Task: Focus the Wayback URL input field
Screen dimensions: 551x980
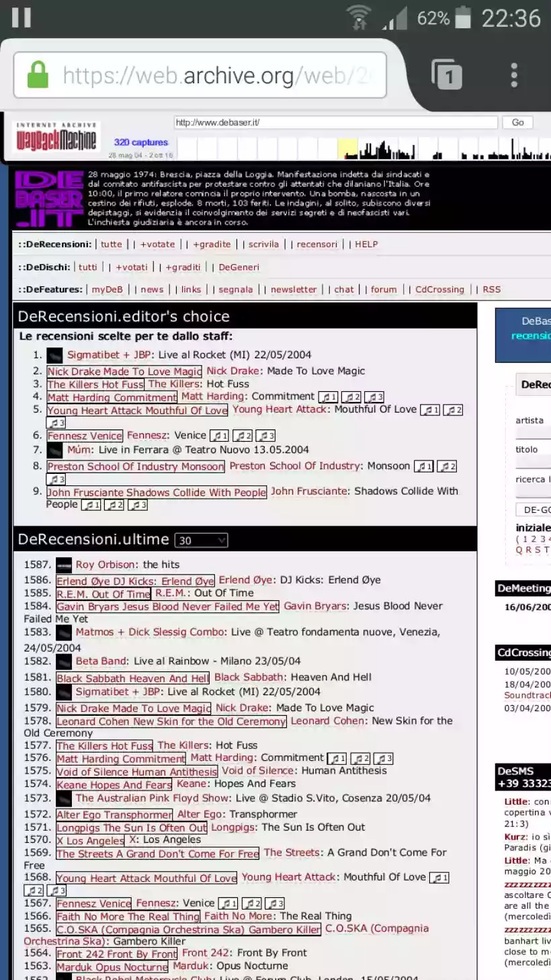Action: pyautogui.click(x=336, y=122)
